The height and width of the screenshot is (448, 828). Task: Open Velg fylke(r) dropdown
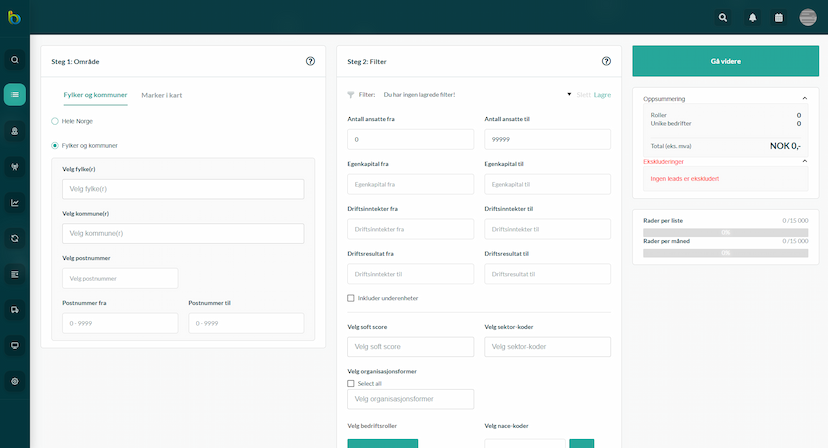[183, 189]
